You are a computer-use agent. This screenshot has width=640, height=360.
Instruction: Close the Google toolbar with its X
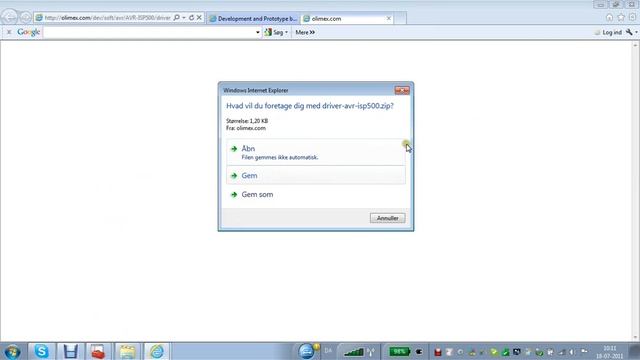click(x=9, y=32)
